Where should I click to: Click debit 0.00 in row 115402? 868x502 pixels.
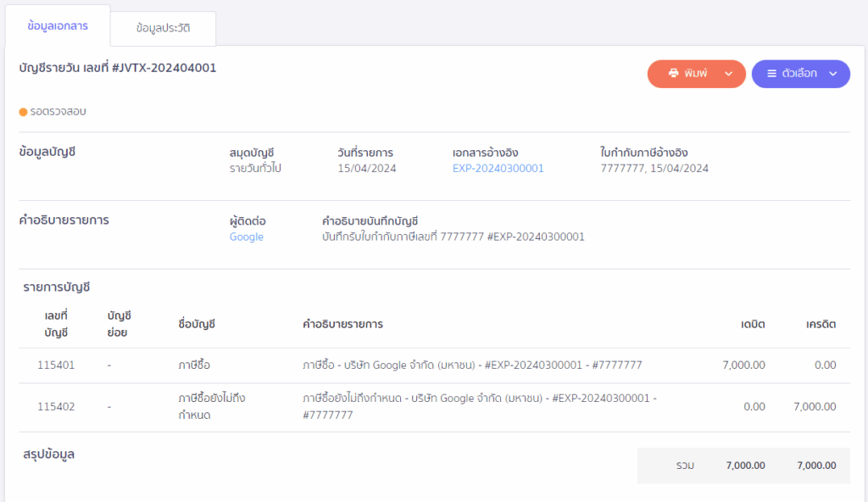(754, 407)
